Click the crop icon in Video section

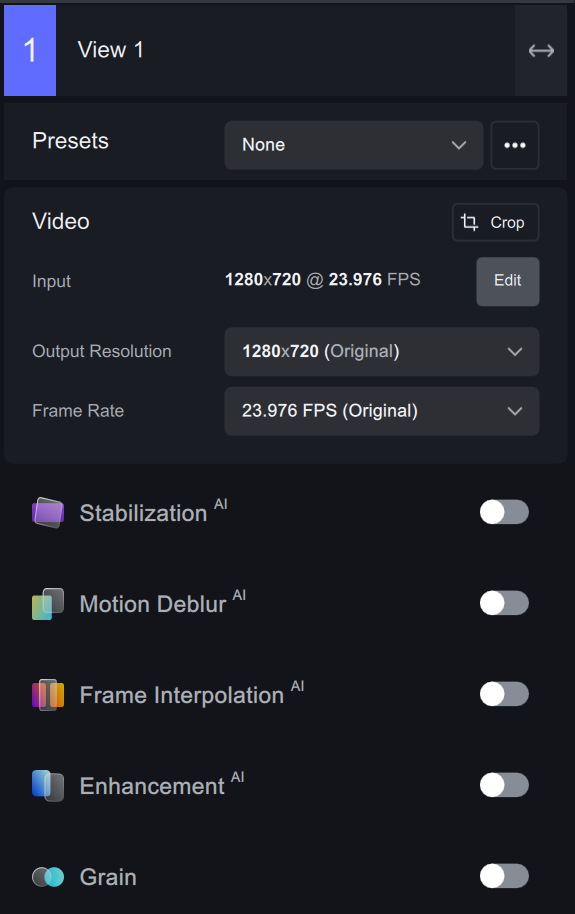tap(469, 222)
